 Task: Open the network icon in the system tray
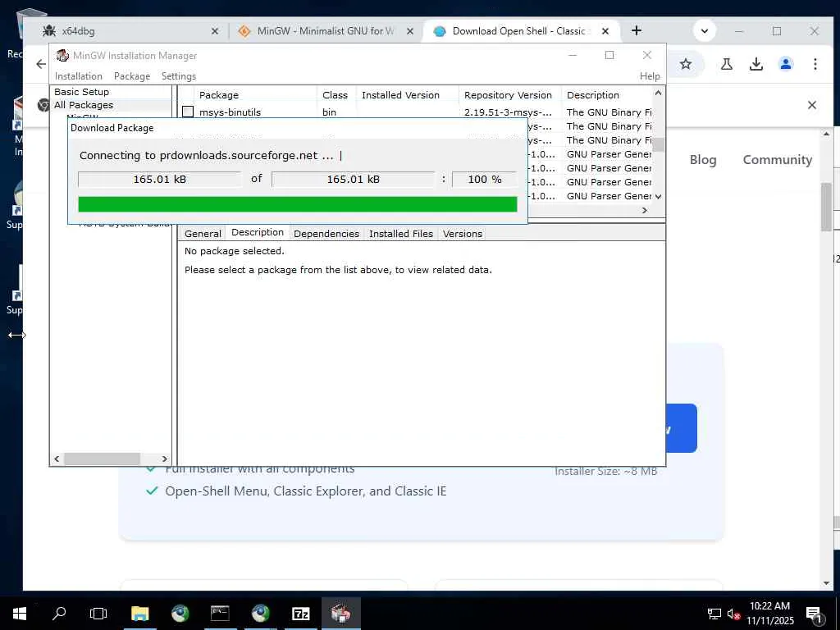click(x=714, y=614)
